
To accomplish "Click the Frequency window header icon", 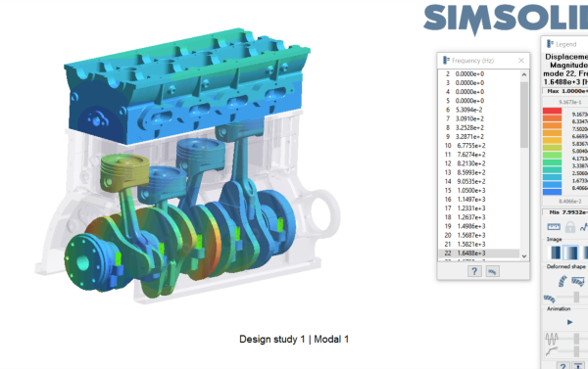I will [446, 61].
